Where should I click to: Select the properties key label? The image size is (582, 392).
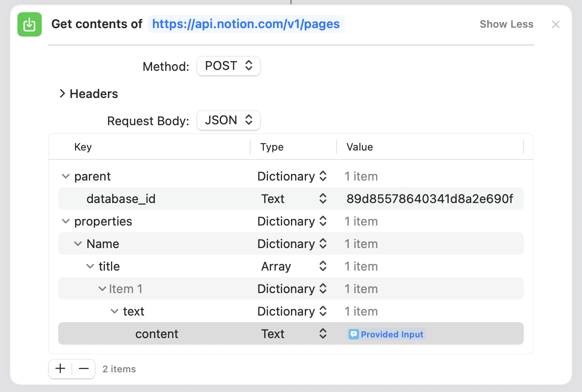pyautogui.click(x=103, y=222)
